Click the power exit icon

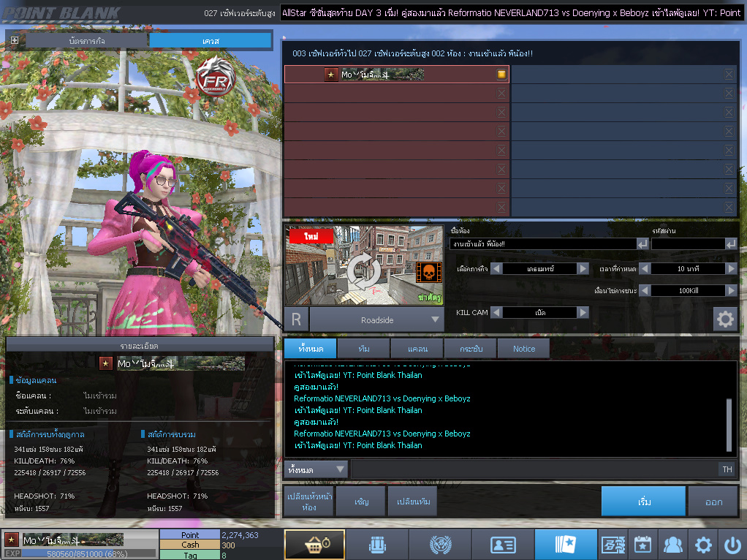(732, 545)
